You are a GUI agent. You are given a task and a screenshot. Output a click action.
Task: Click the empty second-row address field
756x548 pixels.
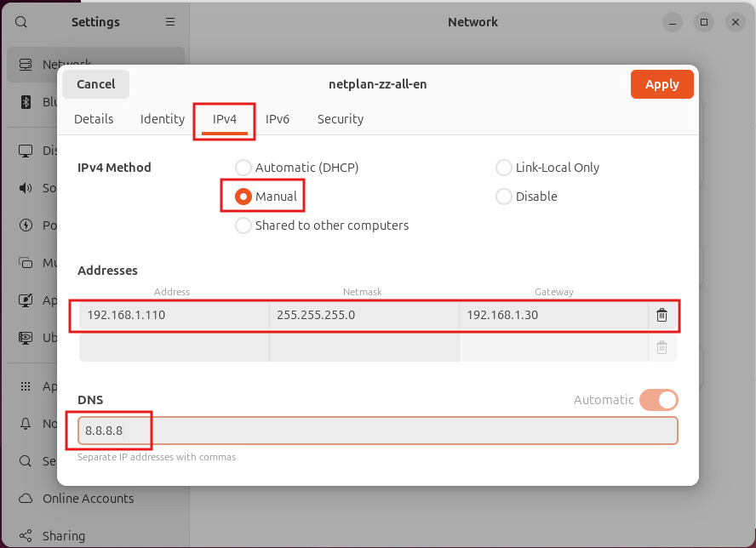click(x=174, y=347)
